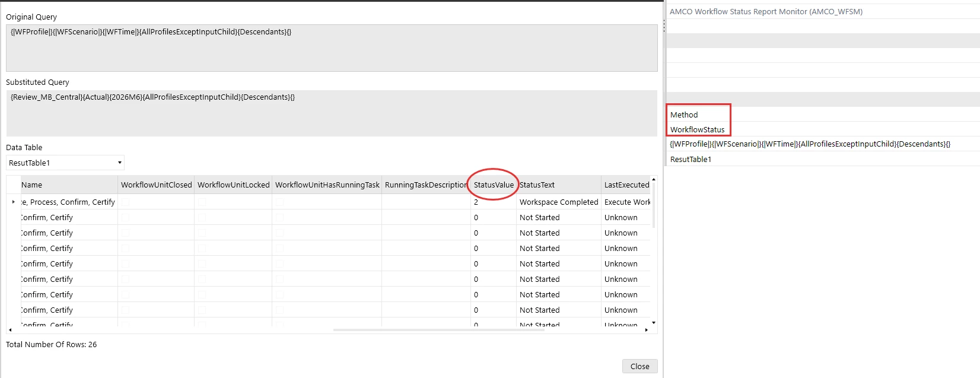Open the ResutTable1 data table dropdown
Image resolution: width=980 pixels, height=378 pixels.
(x=65, y=163)
